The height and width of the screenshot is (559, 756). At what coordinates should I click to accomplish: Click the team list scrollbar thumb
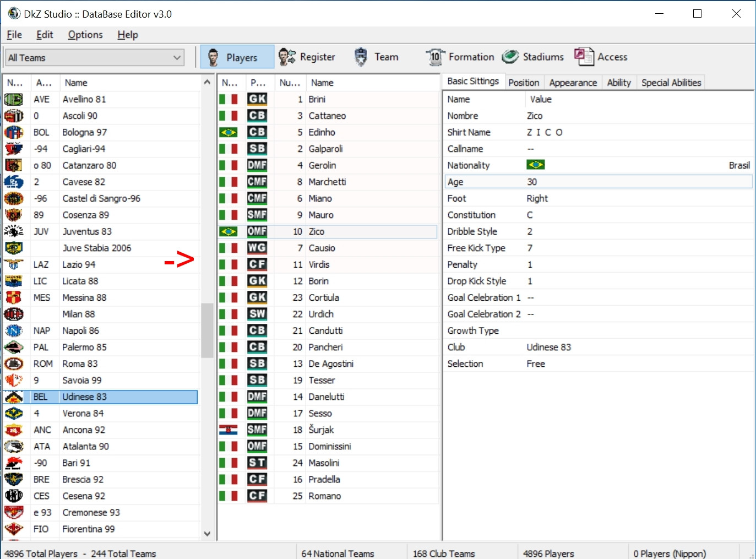click(x=207, y=330)
